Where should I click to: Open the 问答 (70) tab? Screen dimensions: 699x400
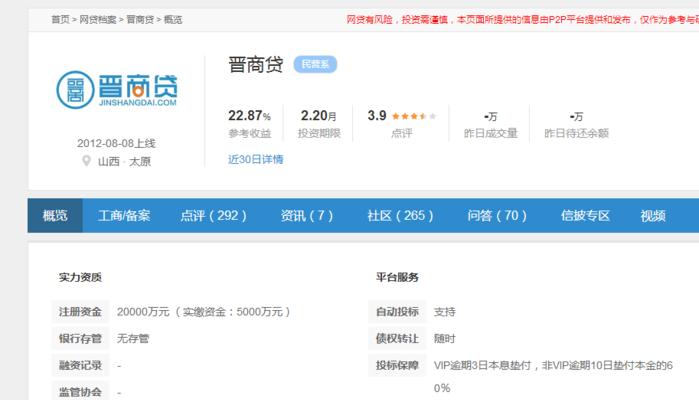click(x=497, y=216)
